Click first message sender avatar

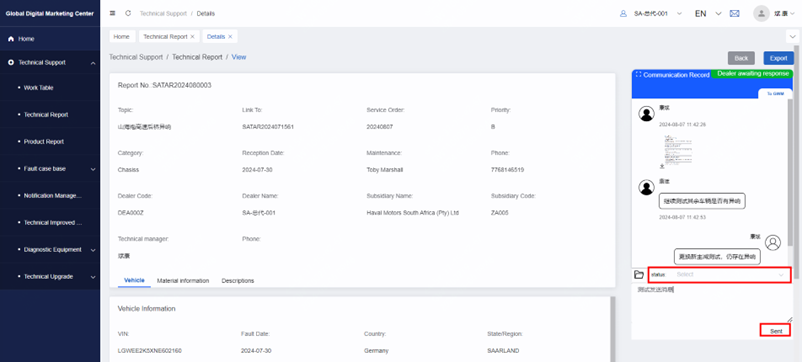pos(647,114)
